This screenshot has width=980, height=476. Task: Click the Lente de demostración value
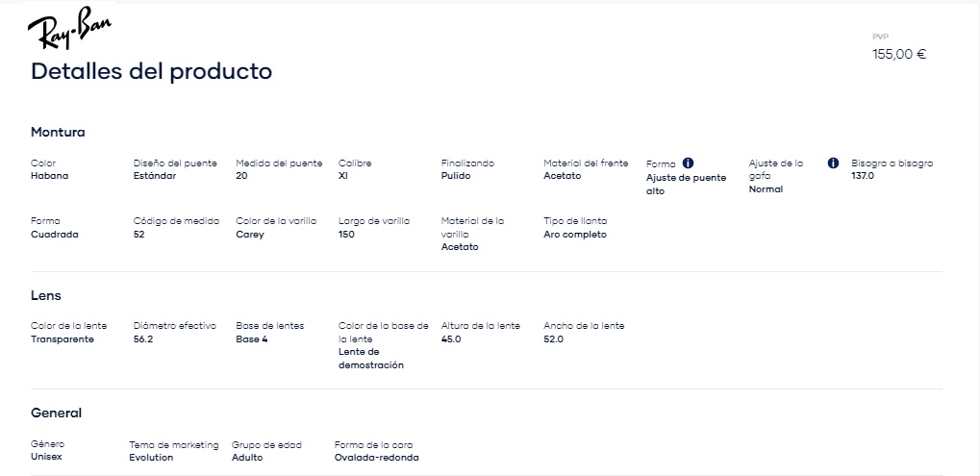(371, 359)
